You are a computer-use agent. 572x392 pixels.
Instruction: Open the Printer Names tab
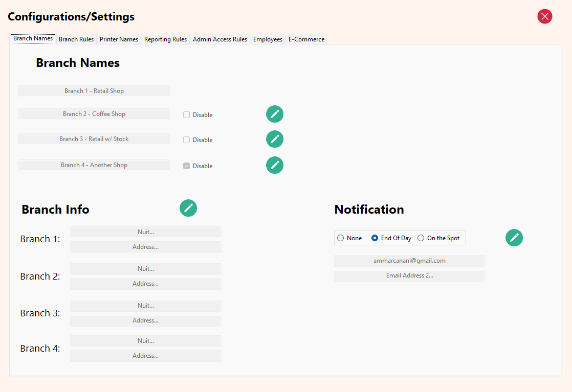[119, 39]
